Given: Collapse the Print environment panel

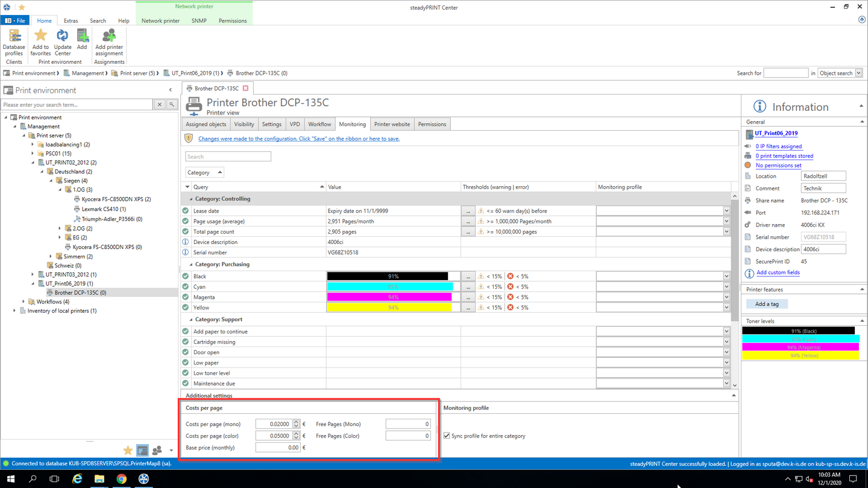Looking at the screenshot, I should [x=171, y=90].
